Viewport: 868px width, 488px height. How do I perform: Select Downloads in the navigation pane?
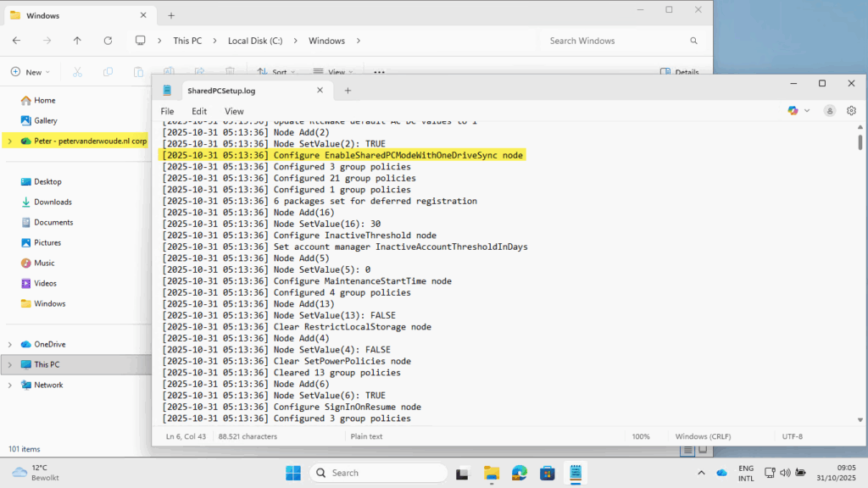53,202
